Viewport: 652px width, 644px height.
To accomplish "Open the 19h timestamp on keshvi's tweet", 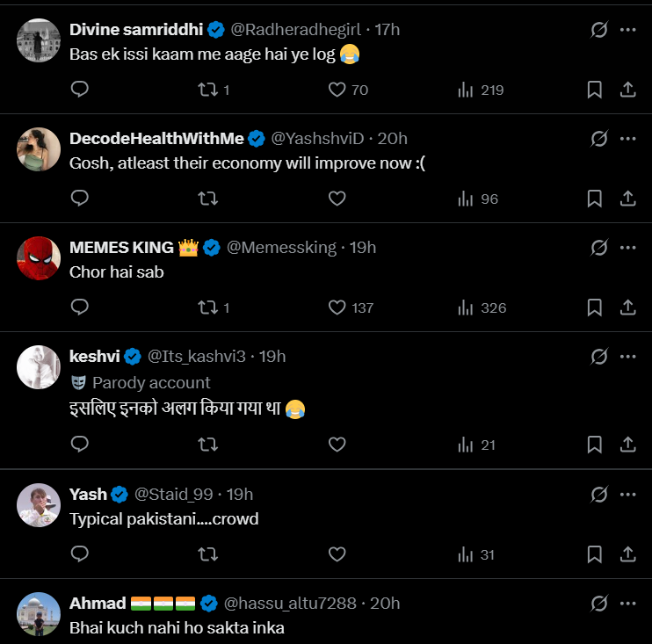I will click(x=272, y=357).
